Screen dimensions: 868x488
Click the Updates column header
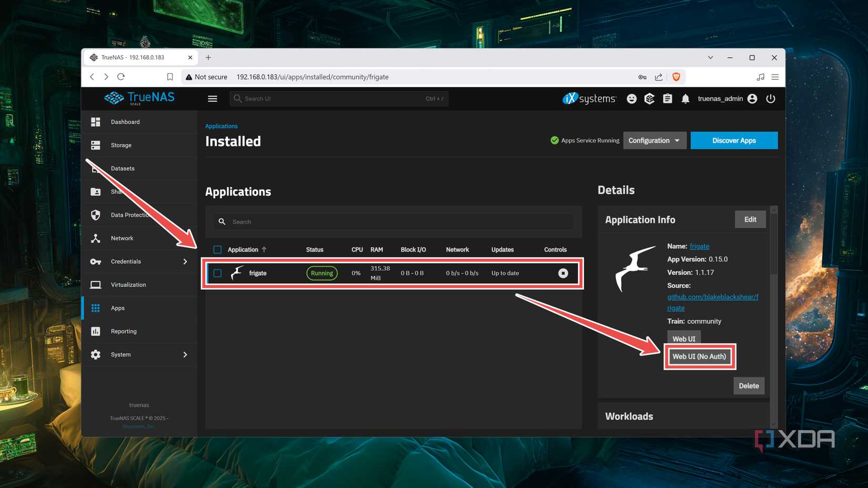coord(502,250)
